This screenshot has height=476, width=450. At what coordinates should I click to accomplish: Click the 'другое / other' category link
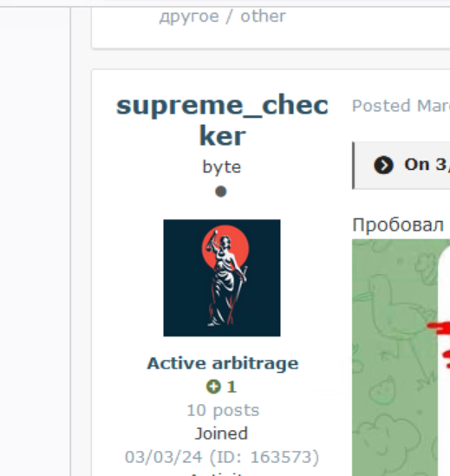click(x=222, y=16)
